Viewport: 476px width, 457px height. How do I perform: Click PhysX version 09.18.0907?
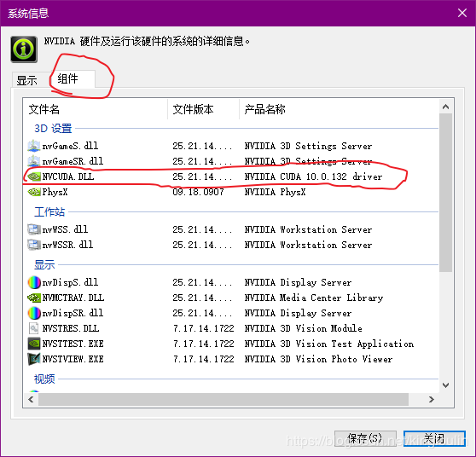click(x=198, y=192)
